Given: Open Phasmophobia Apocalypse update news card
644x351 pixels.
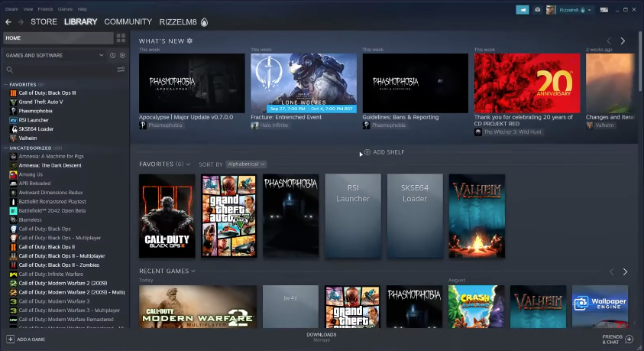Looking at the screenshot, I should (x=192, y=83).
